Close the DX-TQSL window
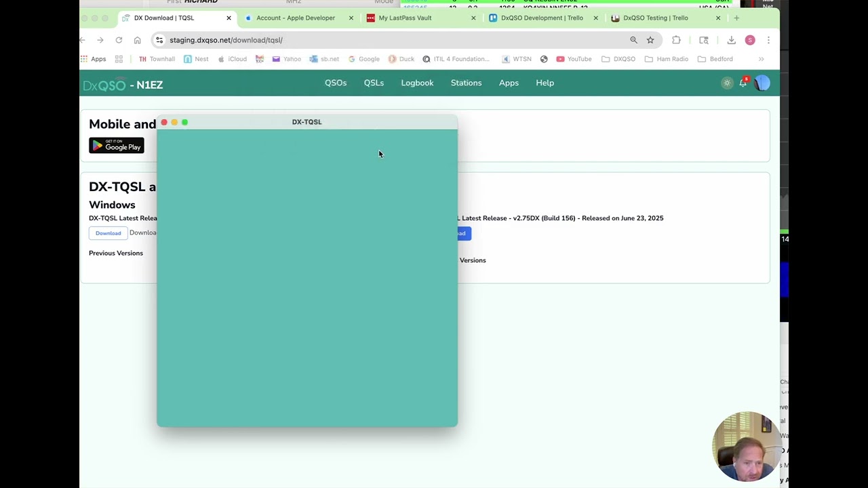 point(164,122)
